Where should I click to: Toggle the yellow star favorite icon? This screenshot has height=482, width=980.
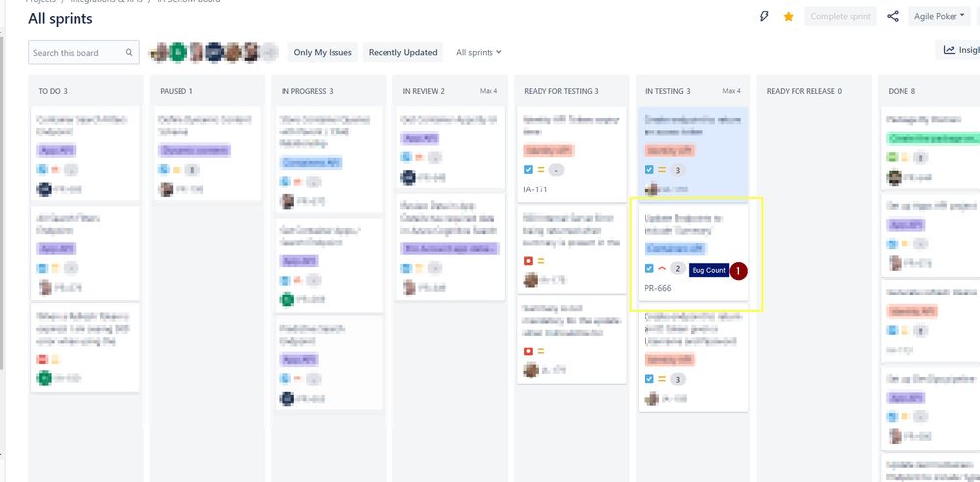point(788,17)
